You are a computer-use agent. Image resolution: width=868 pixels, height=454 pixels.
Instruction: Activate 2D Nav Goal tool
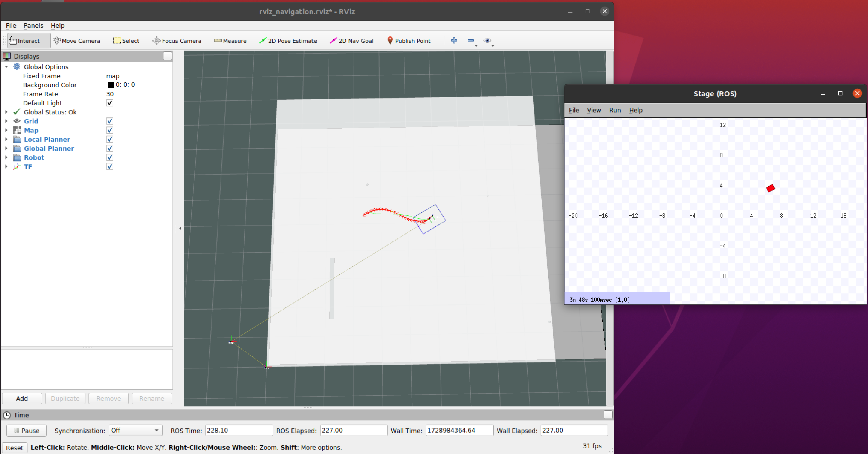pyautogui.click(x=351, y=40)
